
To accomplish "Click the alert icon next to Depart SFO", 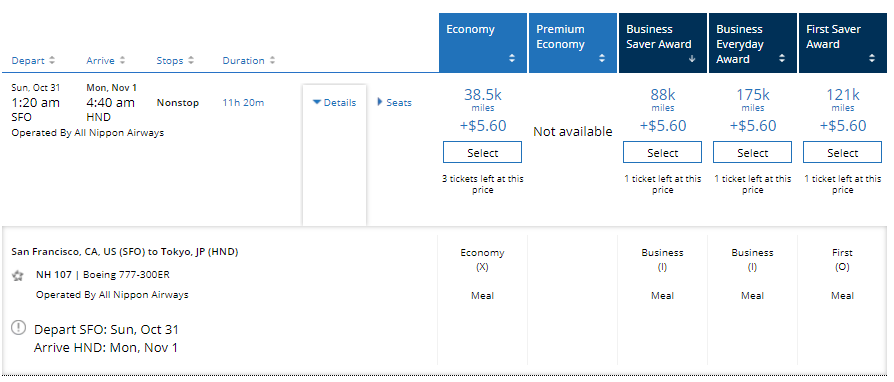I will point(19,327).
